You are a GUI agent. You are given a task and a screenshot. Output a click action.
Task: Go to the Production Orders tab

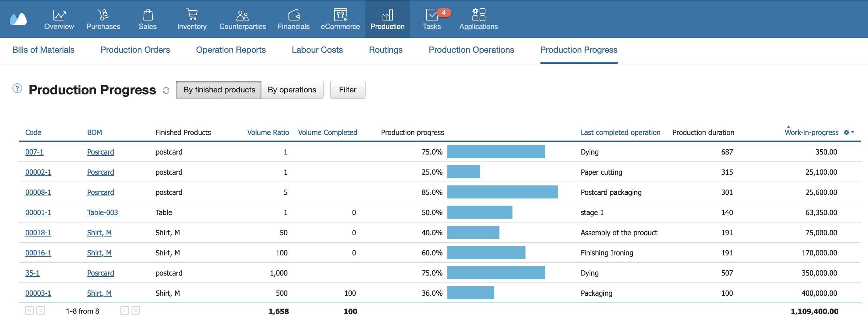[x=135, y=50]
